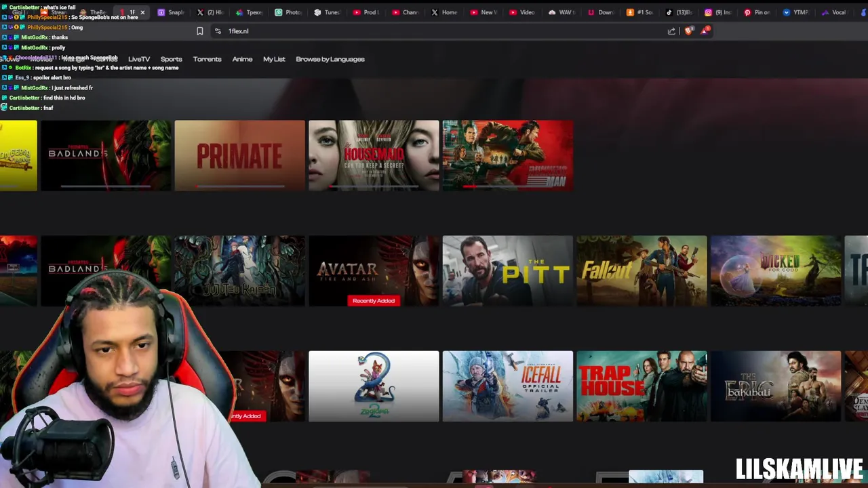Switch to the Tunes browser tab
Screen dimensions: 868x488
[328, 12]
